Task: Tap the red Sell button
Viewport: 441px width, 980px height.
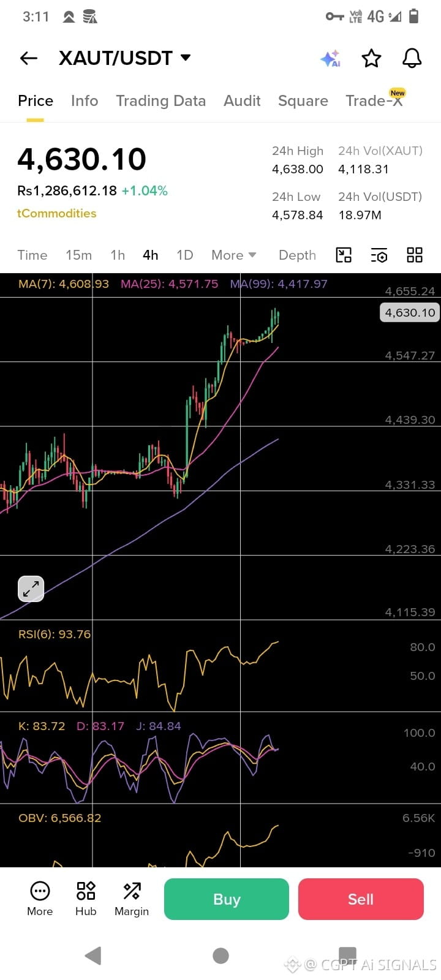Action: coord(361,899)
